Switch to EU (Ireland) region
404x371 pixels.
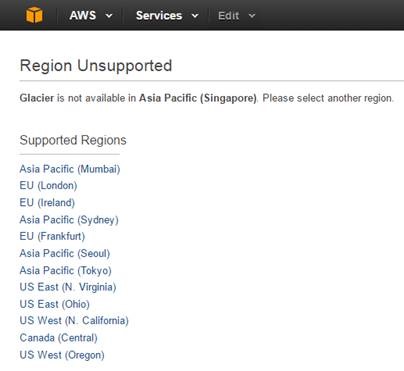coord(47,203)
